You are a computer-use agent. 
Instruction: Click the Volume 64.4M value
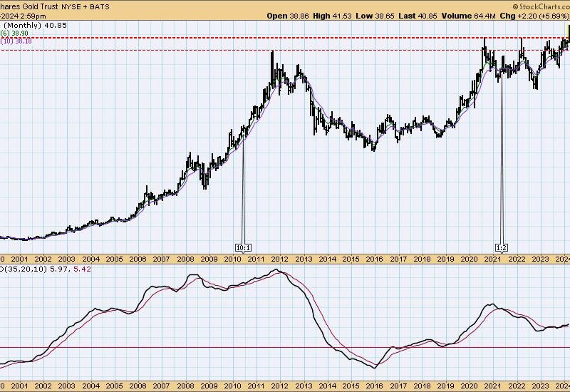[x=469, y=16]
